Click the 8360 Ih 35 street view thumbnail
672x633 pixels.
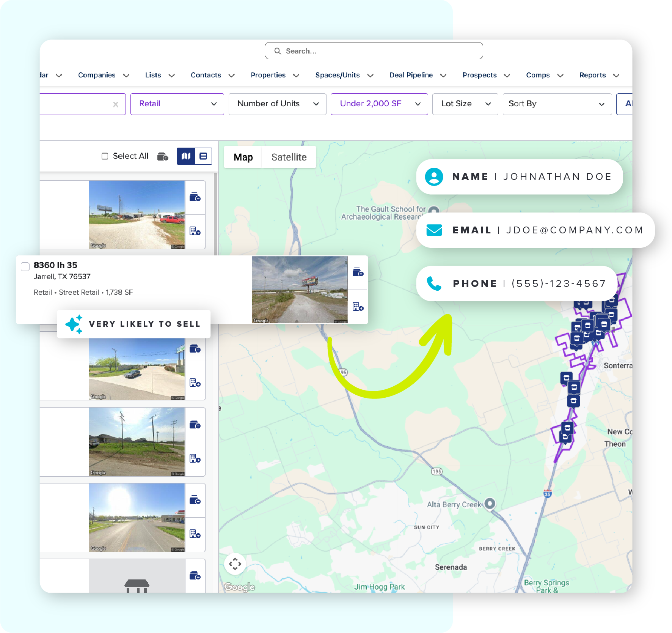coord(300,290)
